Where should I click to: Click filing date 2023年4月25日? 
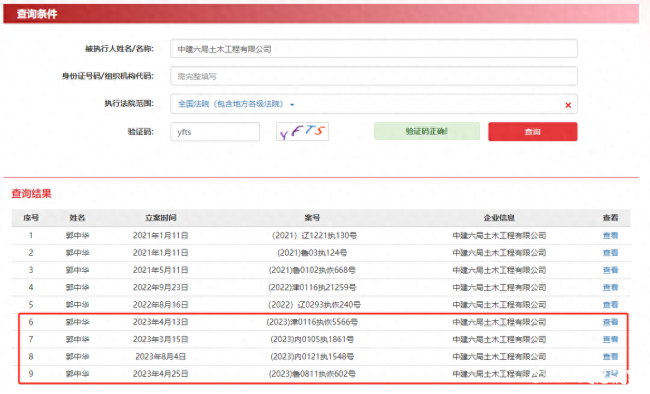coord(160,374)
